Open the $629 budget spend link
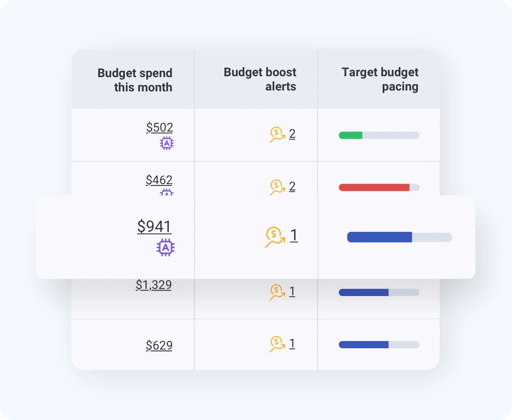The width and height of the screenshot is (512, 420). (159, 345)
